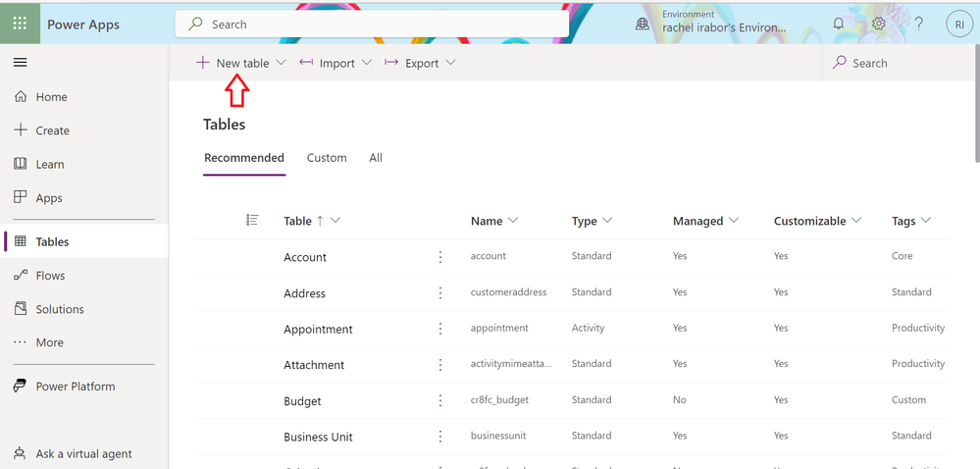Click the 'cr8fc_budget' name cell
Viewport: 980px width, 469px height.
(499, 399)
